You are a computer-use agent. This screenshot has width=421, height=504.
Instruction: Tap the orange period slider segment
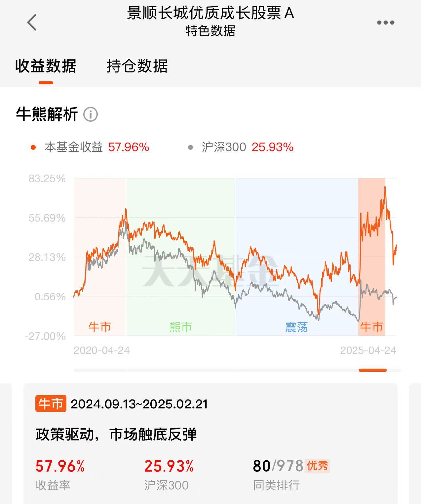click(x=373, y=370)
